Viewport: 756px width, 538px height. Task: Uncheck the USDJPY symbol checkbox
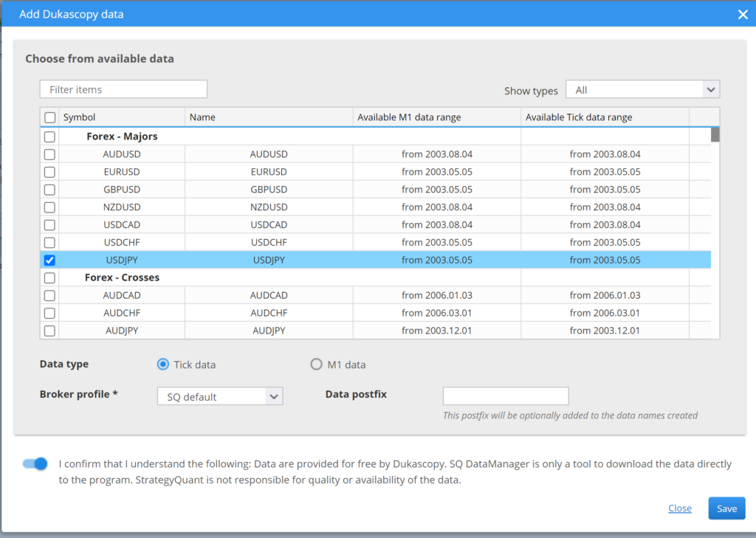coord(49,261)
